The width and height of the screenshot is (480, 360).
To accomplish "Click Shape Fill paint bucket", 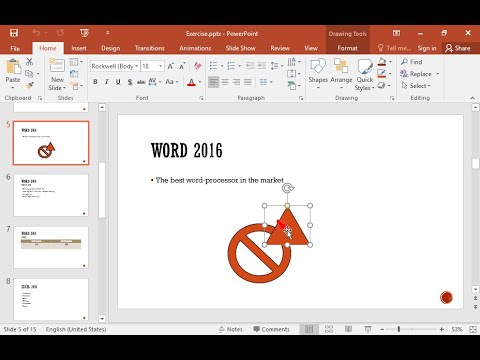I will (x=382, y=62).
